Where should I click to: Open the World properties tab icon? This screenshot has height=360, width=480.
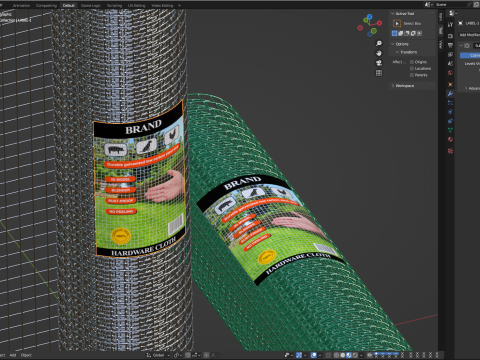(450, 73)
